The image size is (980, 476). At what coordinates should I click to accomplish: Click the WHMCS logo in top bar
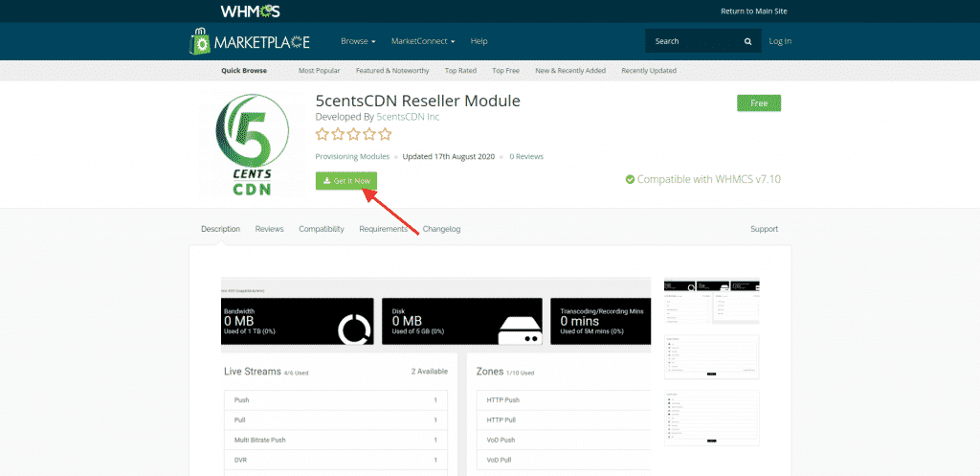(250, 11)
